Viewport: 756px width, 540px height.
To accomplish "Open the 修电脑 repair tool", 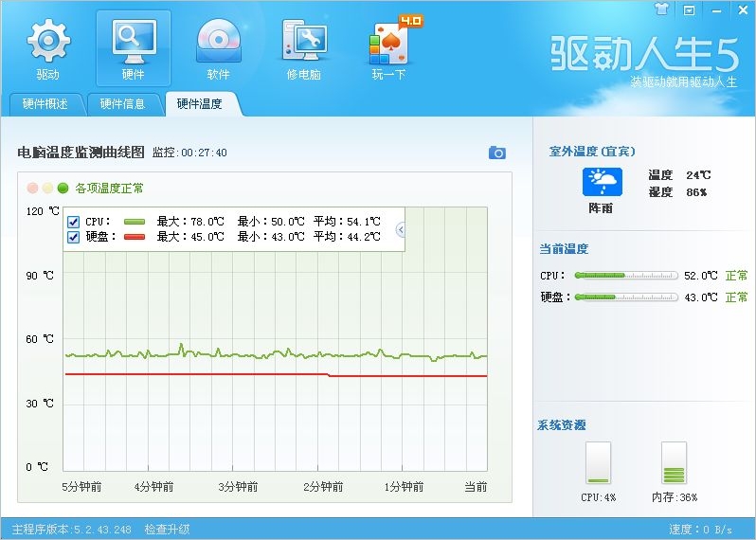I will click(x=303, y=48).
